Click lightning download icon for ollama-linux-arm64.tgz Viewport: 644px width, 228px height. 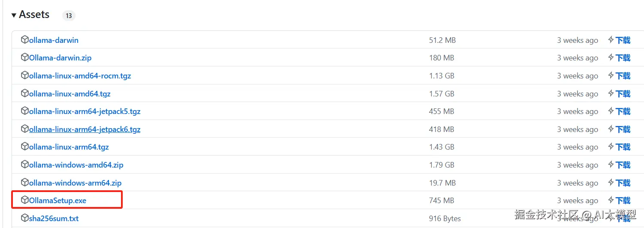611,147
